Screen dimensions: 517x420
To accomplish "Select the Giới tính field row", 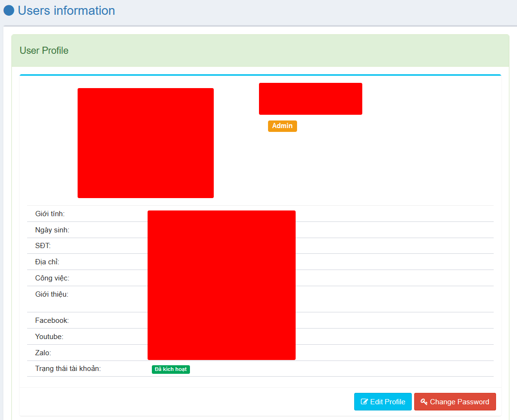I will click(x=49, y=213).
